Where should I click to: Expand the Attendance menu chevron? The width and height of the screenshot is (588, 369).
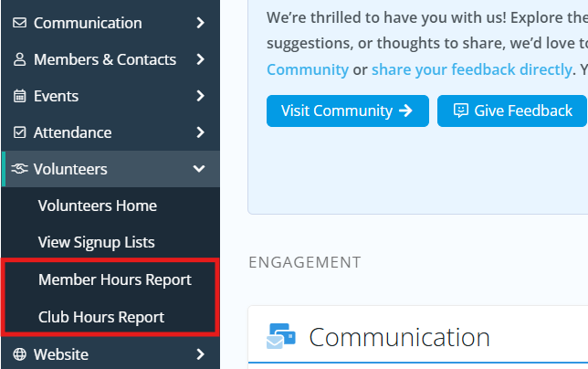pos(201,132)
